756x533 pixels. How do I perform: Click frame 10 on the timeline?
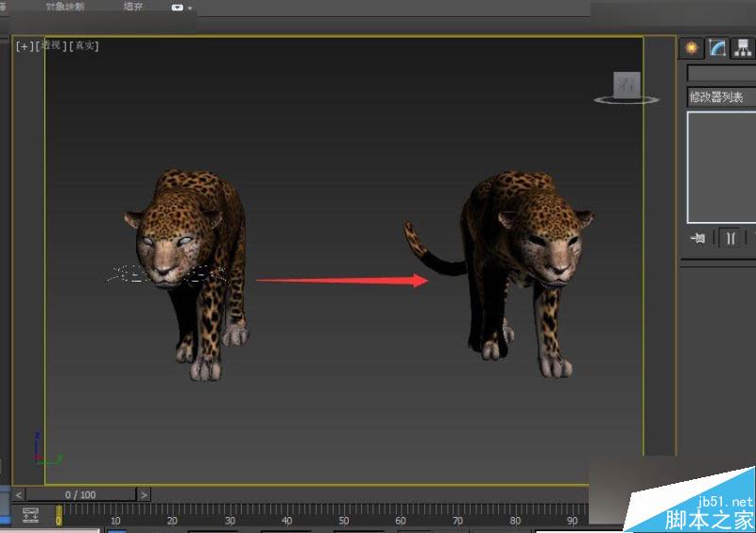point(115,521)
